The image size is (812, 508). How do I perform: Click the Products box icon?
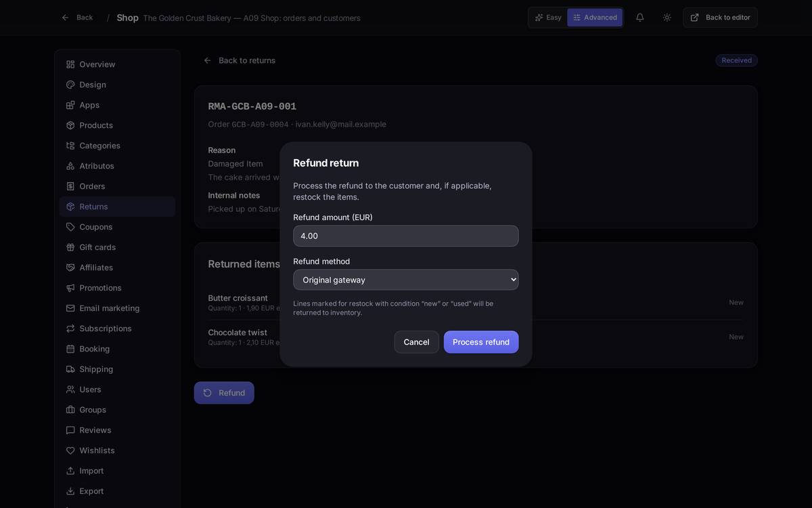[70, 125]
